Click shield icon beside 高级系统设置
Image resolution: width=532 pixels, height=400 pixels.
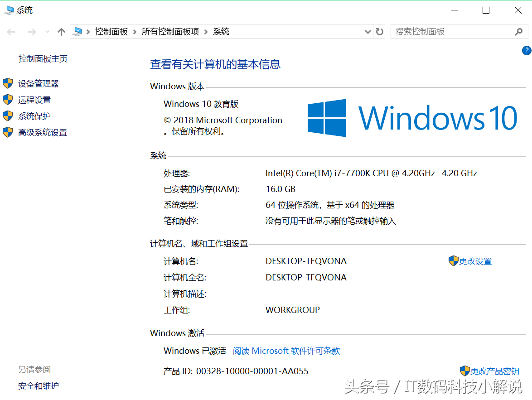[x=8, y=132]
